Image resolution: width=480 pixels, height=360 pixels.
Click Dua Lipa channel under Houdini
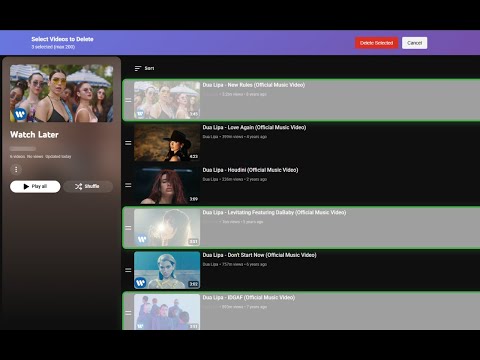click(210, 179)
